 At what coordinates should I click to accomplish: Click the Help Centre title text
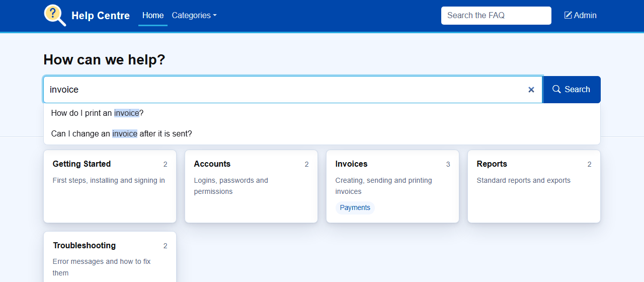click(101, 16)
